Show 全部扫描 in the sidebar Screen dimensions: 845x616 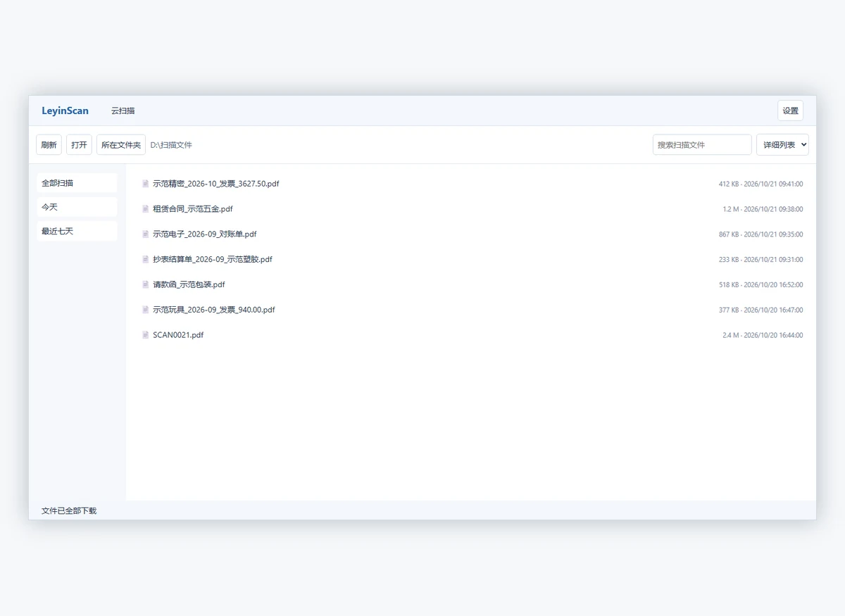(x=77, y=183)
